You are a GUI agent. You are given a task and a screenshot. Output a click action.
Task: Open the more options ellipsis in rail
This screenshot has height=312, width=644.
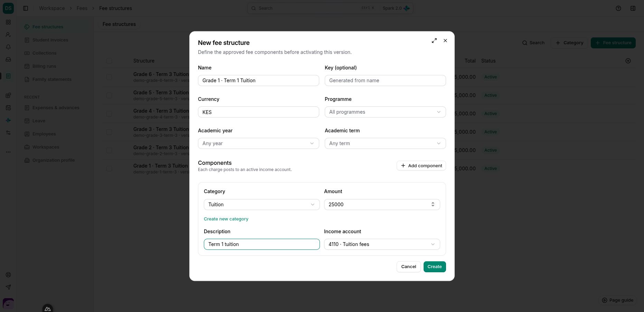[x=8, y=152]
